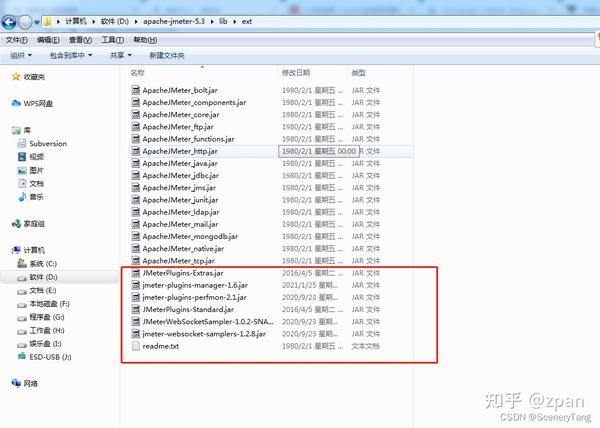Click the folder icon in address bar
This screenshot has height=428, width=600.
[47, 22]
